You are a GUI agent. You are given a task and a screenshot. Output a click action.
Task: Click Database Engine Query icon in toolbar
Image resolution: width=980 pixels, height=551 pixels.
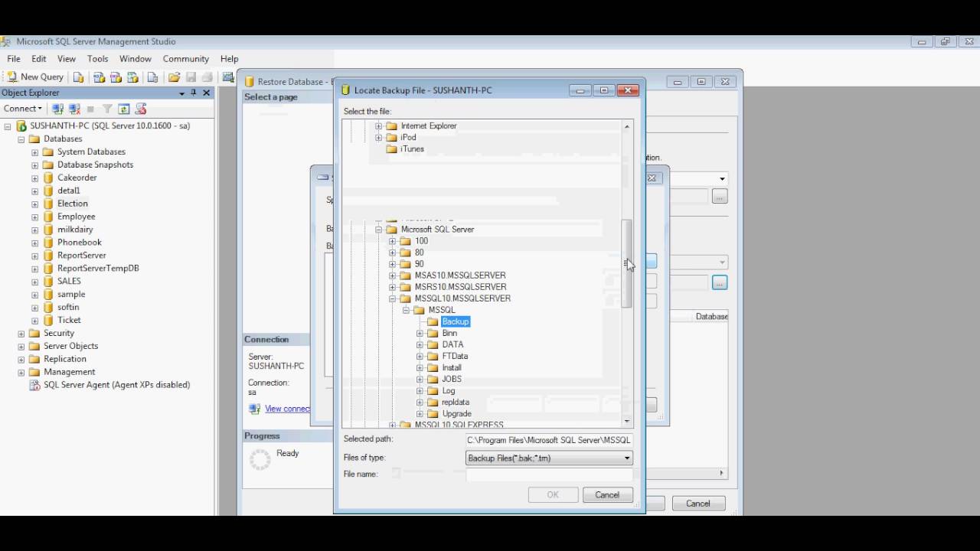tap(79, 77)
